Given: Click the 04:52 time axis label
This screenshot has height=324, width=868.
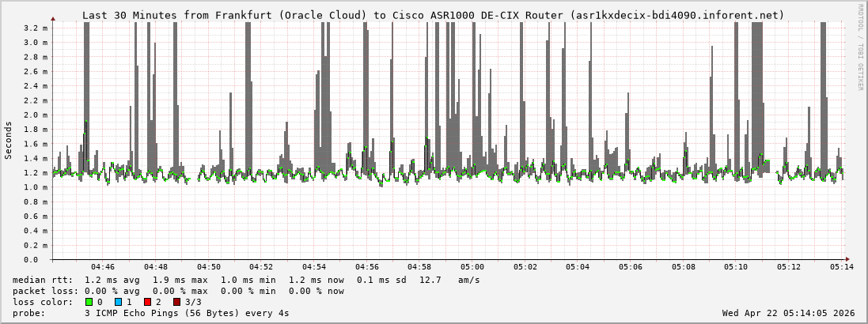Looking at the screenshot, I should (261, 267).
